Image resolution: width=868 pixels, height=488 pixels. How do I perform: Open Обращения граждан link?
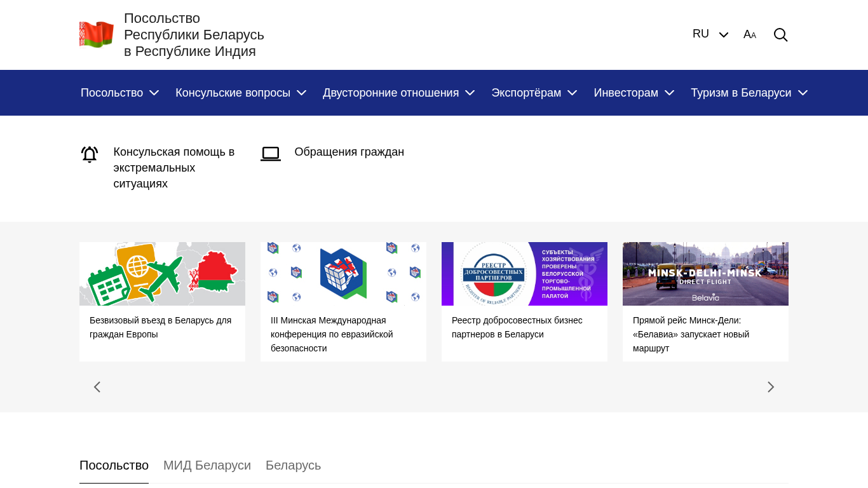coord(349,152)
